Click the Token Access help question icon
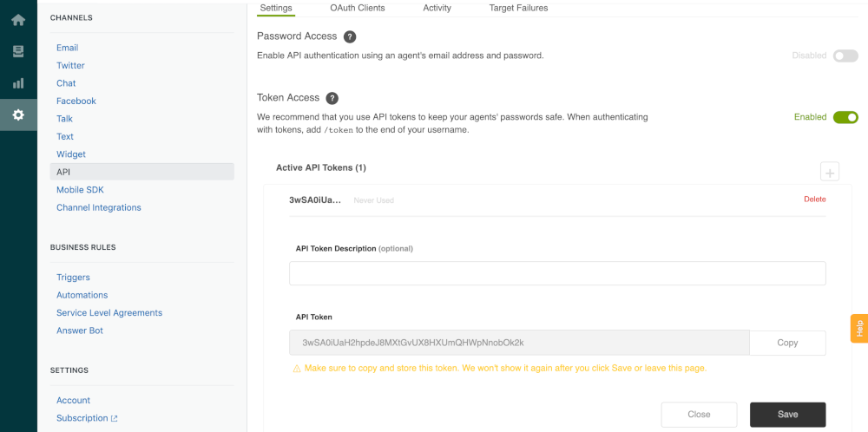This screenshot has height=432, width=868. pyautogui.click(x=332, y=98)
